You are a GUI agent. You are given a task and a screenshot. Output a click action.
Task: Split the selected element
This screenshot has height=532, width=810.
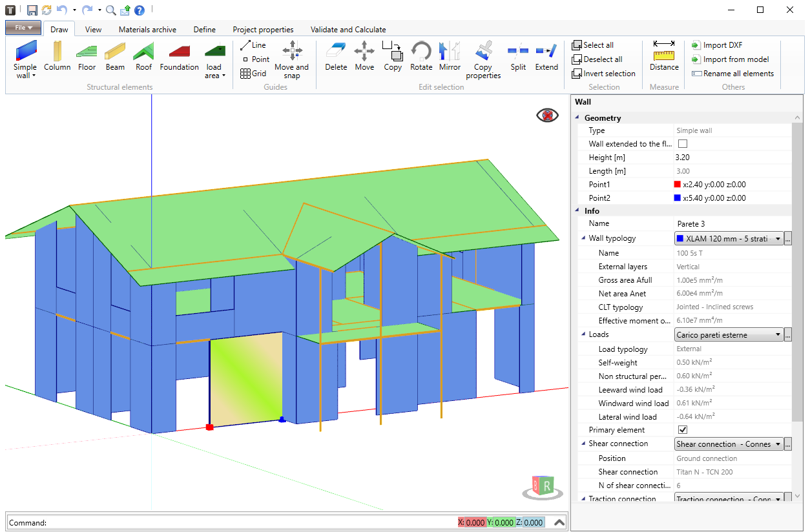pos(518,56)
